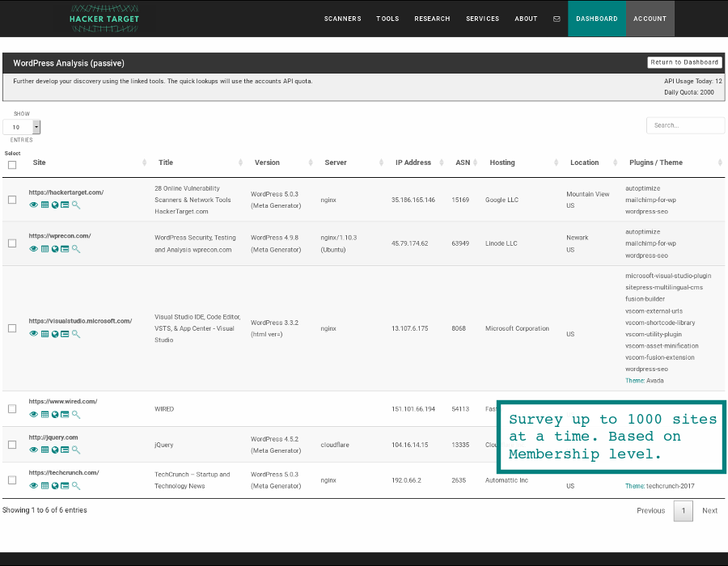Click the globe icon under hackertarget.com

(55, 205)
